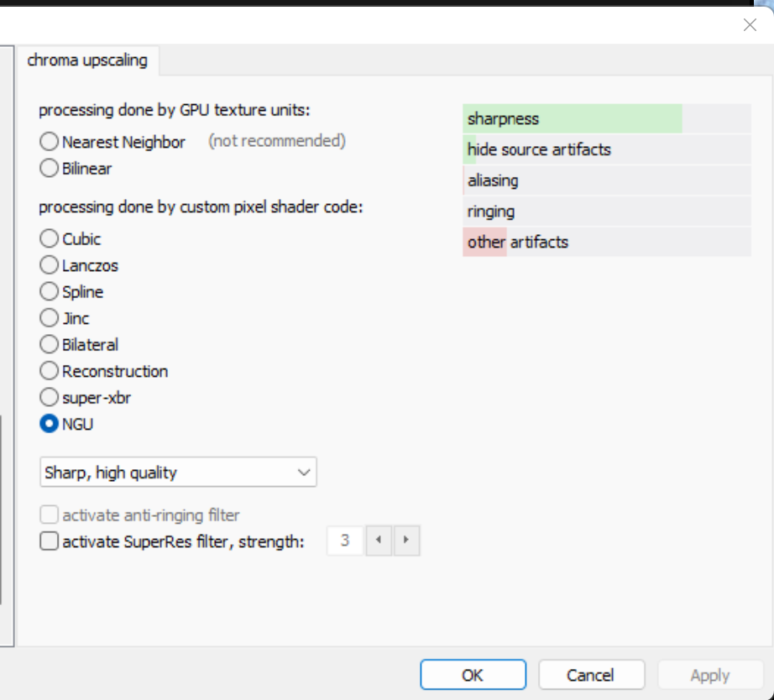Choose Bilinear chroma upscaling
Viewport: 774px width, 700px height.
click(x=49, y=168)
